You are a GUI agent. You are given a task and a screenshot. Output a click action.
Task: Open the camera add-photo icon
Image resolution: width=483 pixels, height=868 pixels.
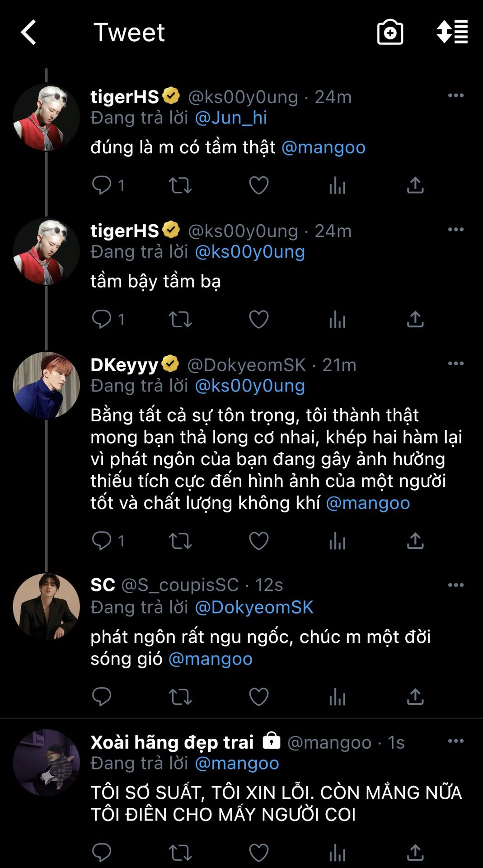[x=390, y=33]
